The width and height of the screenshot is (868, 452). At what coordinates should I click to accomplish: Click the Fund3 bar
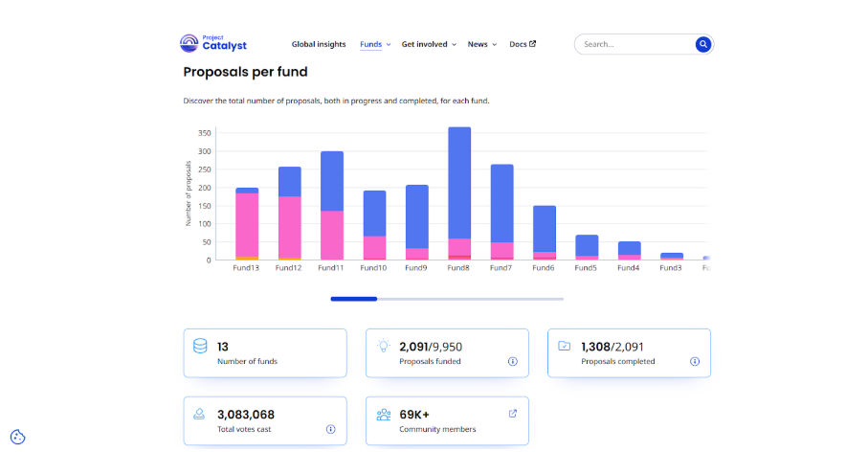tap(672, 257)
